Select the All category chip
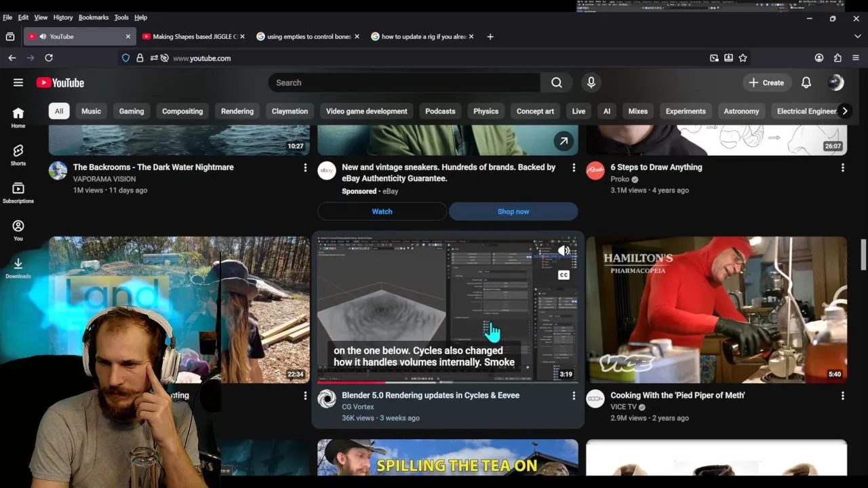 click(x=59, y=111)
